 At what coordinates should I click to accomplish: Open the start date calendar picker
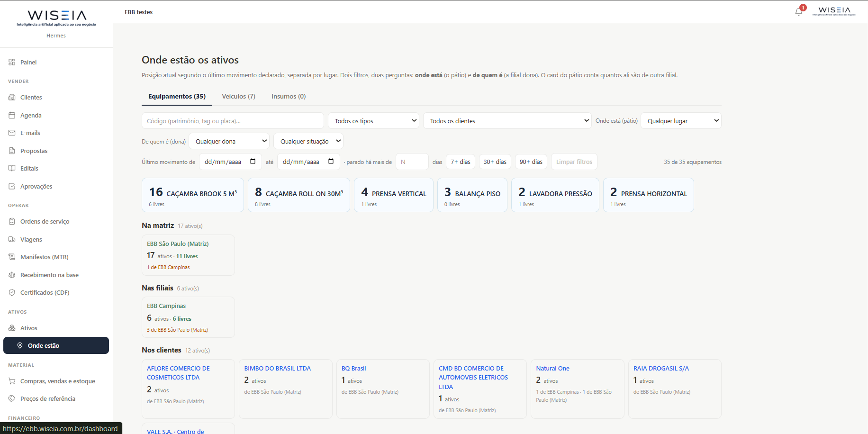click(x=253, y=162)
